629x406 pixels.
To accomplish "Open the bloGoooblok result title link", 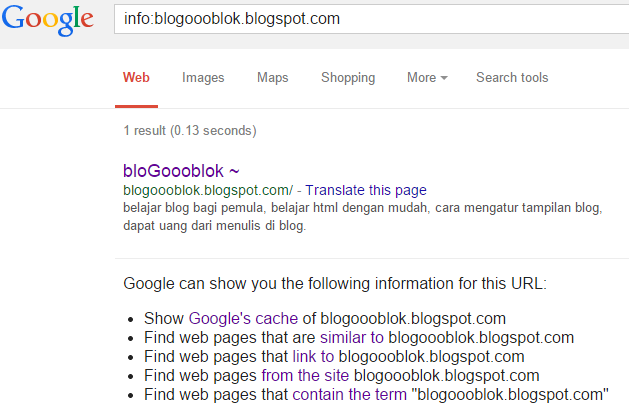I will [180, 170].
